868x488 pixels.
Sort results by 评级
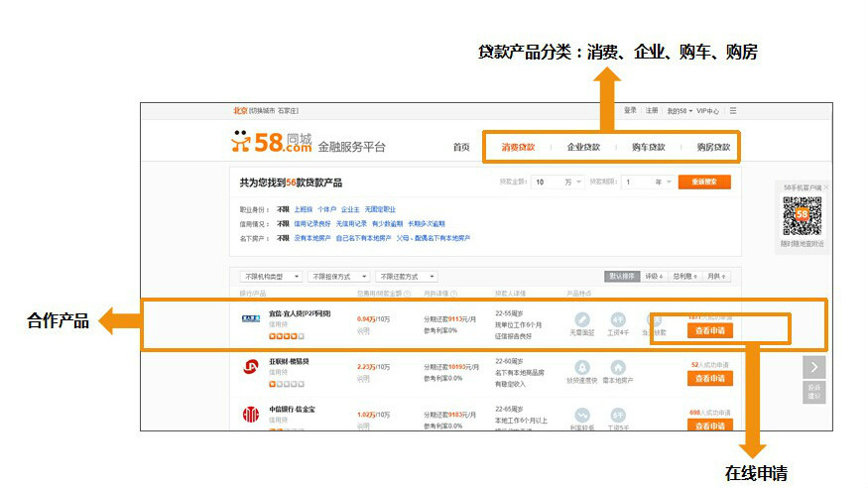654,276
